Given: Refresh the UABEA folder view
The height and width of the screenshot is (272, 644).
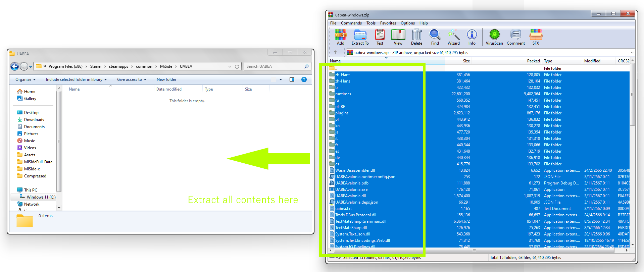Looking at the screenshot, I should pyautogui.click(x=237, y=66).
